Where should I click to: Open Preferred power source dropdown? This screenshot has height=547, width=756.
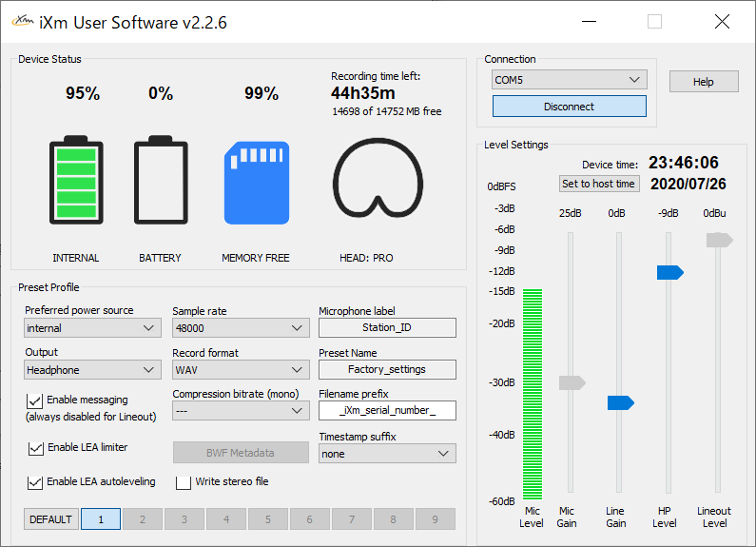pyautogui.click(x=92, y=328)
